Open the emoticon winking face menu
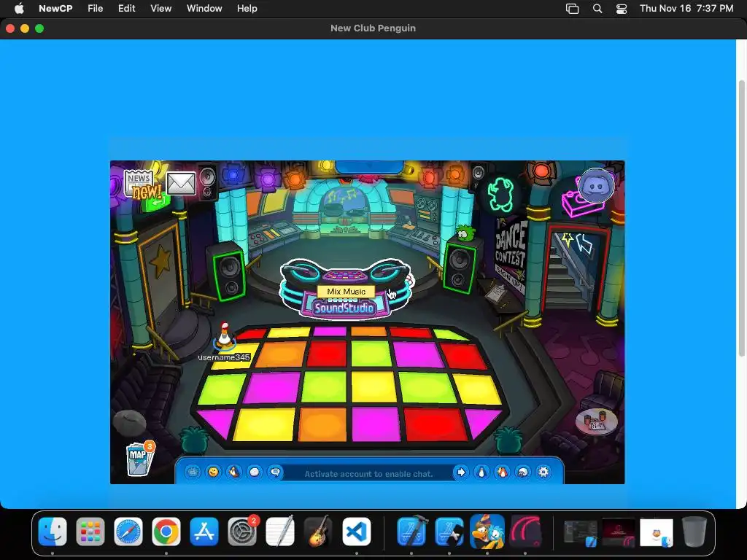Screen dimensions: 747x560 (x=213, y=472)
